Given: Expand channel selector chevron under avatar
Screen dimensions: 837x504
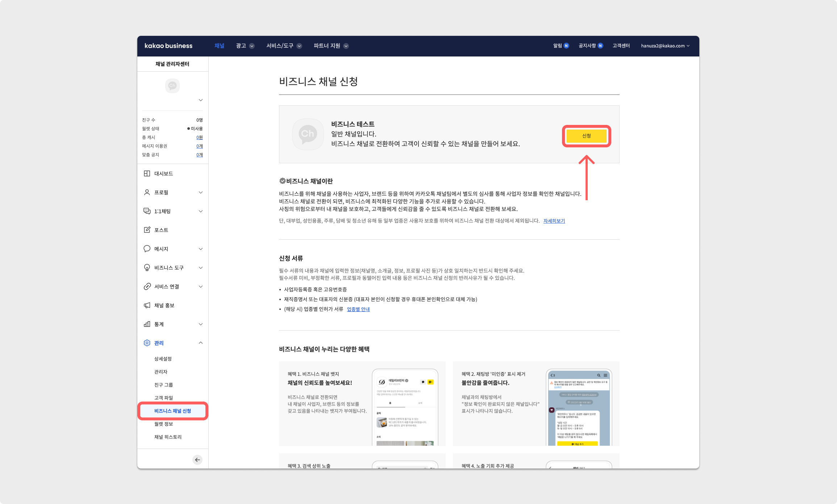Looking at the screenshot, I should point(200,100).
